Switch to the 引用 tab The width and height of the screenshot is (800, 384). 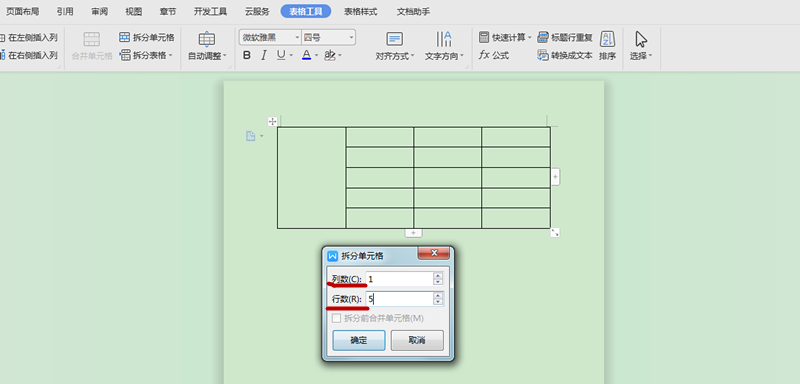tap(65, 11)
